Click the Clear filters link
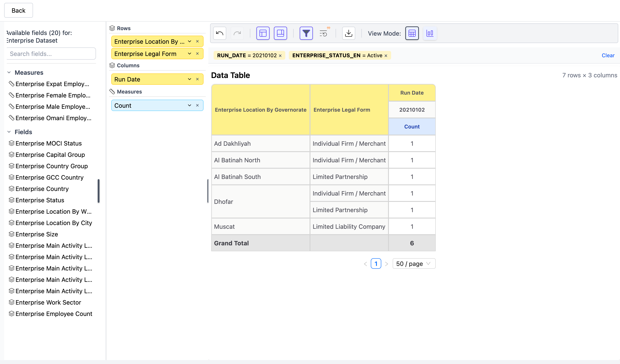The image size is (620, 364). point(608,55)
